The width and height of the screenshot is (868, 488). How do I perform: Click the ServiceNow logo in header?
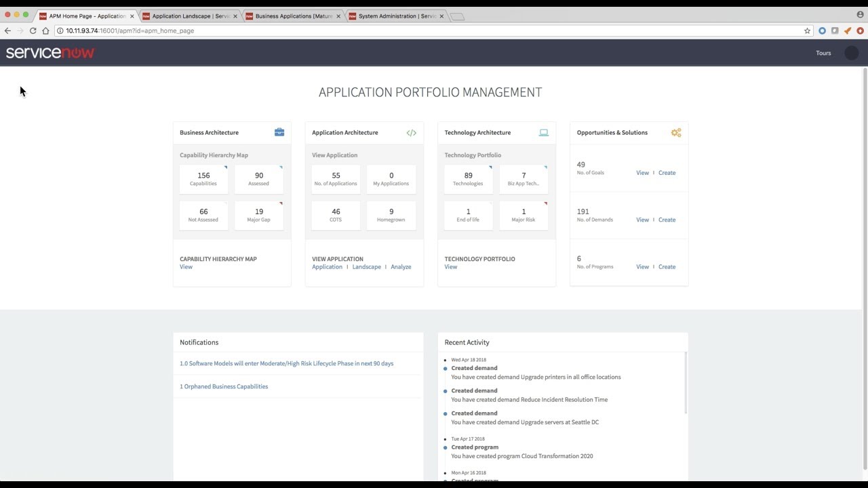pos(50,53)
